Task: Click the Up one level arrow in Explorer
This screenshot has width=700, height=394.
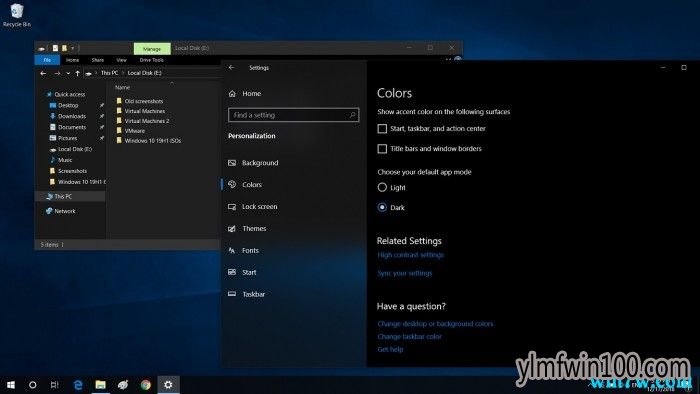Action: [x=78, y=73]
